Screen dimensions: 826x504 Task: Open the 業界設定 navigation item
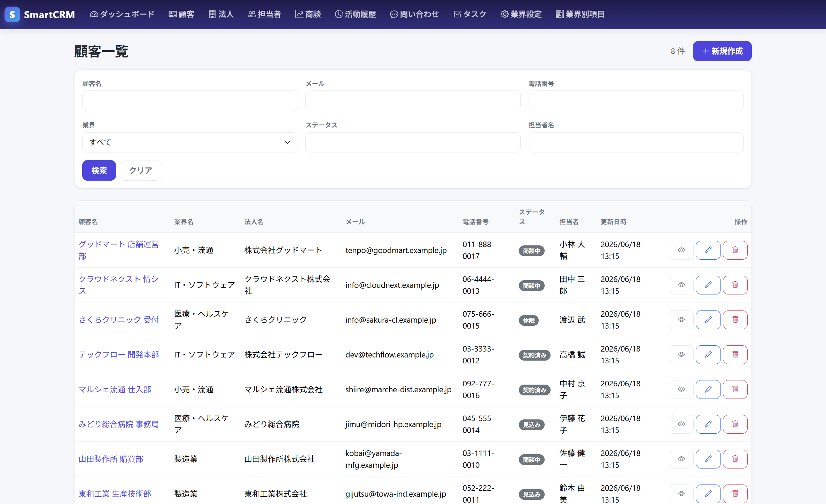coord(521,14)
